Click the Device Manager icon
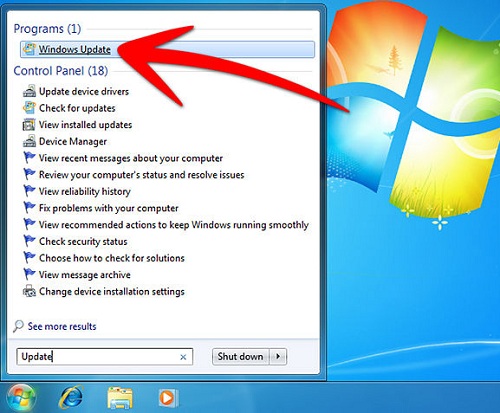 pos(29,141)
